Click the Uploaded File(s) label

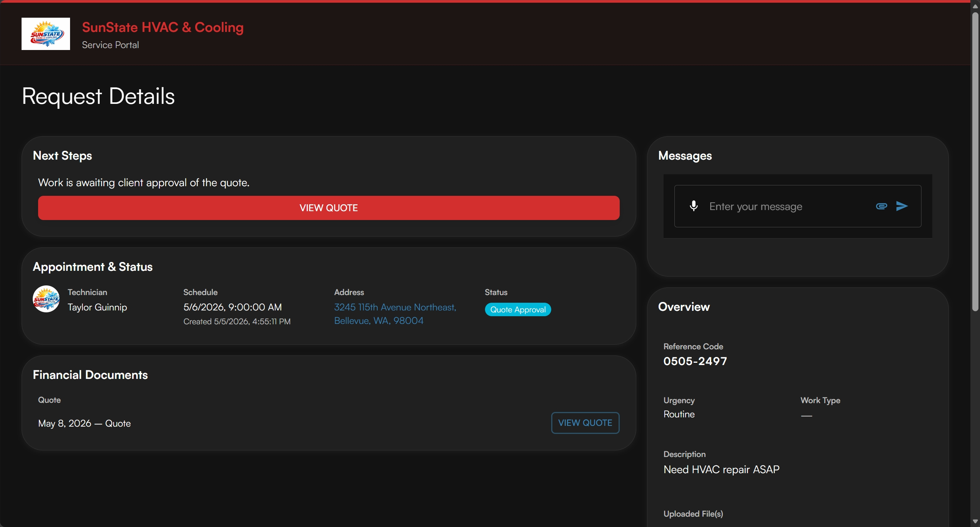click(693, 514)
